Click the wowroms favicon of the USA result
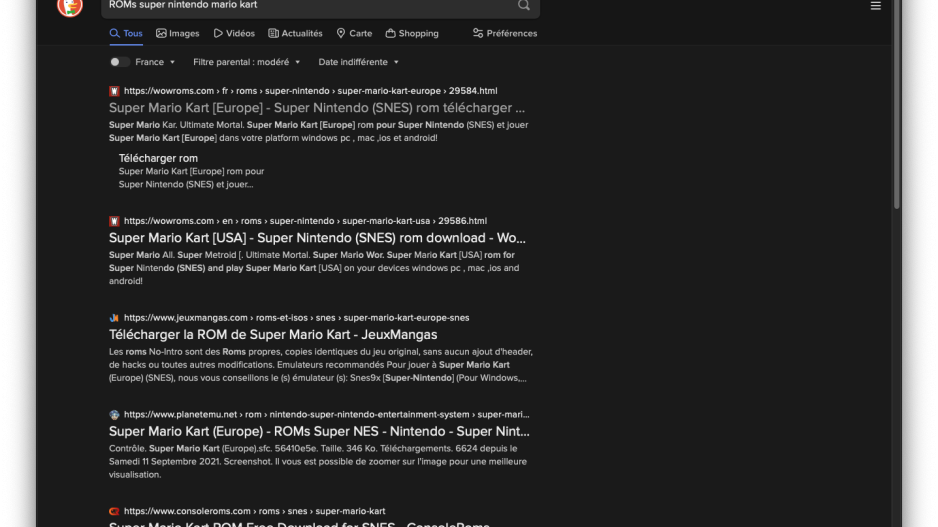 [x=114, y=221]
